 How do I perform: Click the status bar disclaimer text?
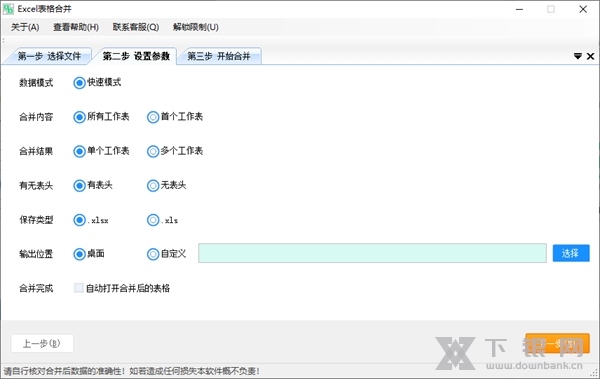(132, 371)
